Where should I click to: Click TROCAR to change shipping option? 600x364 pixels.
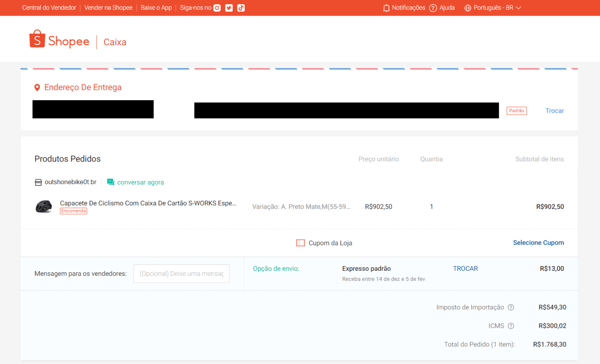coord(465,268)
